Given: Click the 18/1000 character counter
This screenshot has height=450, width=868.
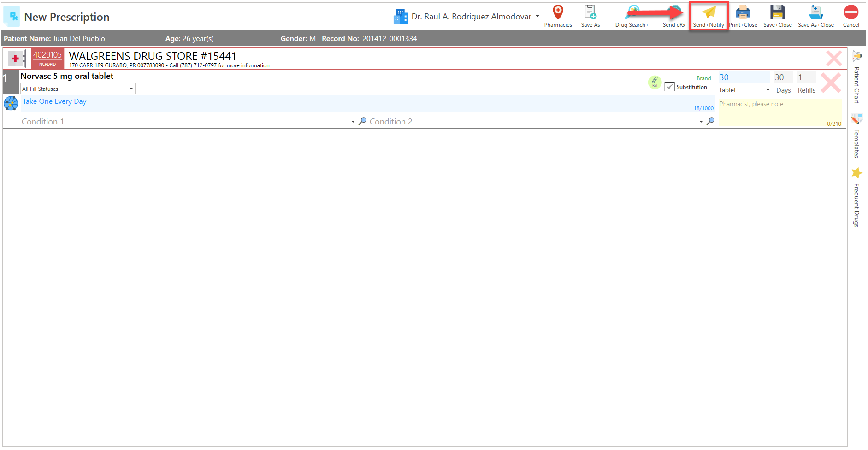Looking at the screenshot, I should 703,108.
